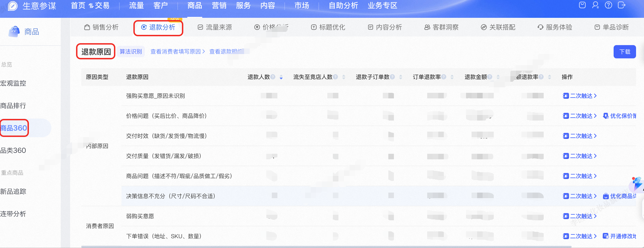Sort table by 退款人数 column
The height and width of the screenshot is (248, 644).
281,77
